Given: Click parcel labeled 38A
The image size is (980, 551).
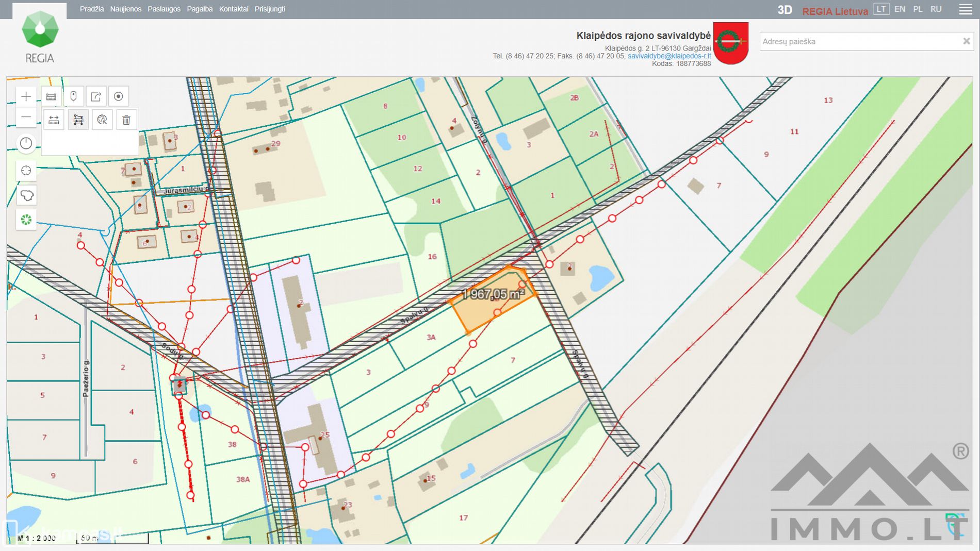Looking at the screenshot, I should 243,479.
